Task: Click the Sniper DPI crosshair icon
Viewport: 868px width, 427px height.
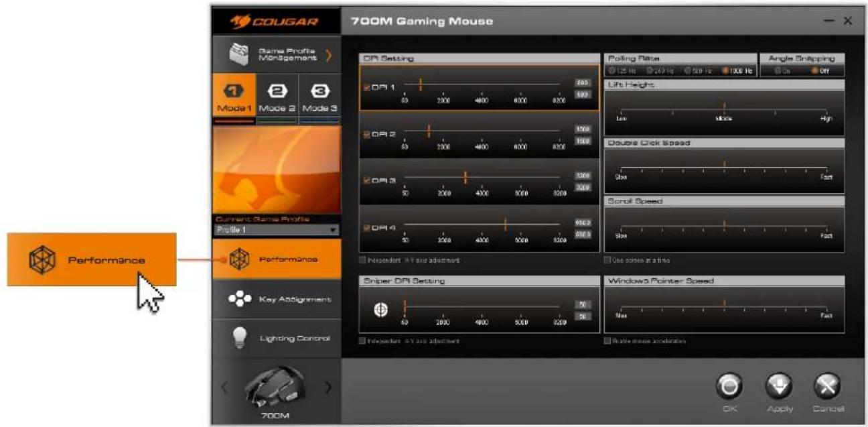Action: (380, 310)
